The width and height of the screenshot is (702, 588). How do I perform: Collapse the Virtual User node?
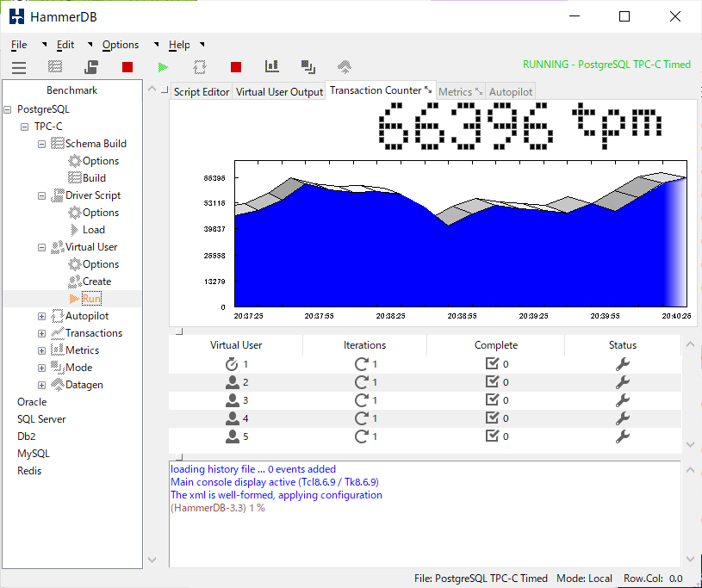(x=41, y=247)
